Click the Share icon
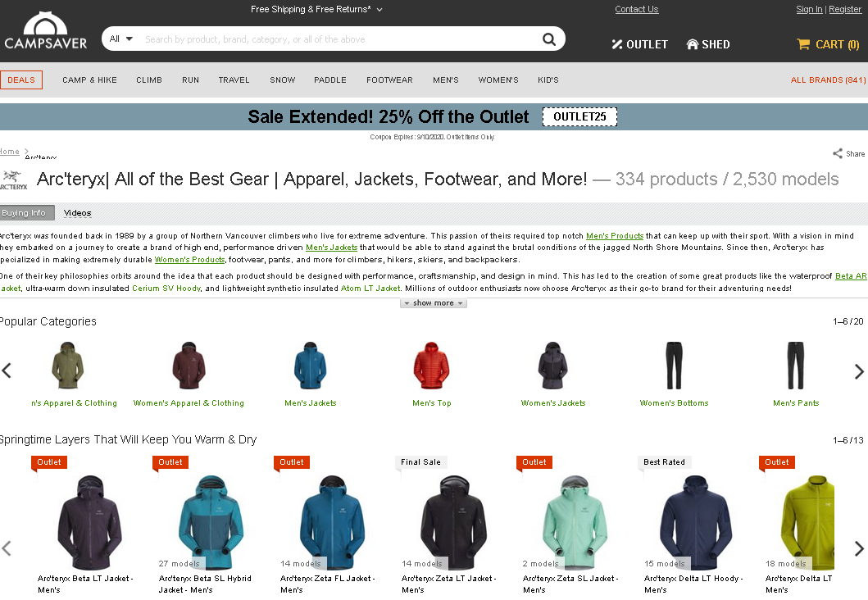Screen dimensions: 868x600 838,154
